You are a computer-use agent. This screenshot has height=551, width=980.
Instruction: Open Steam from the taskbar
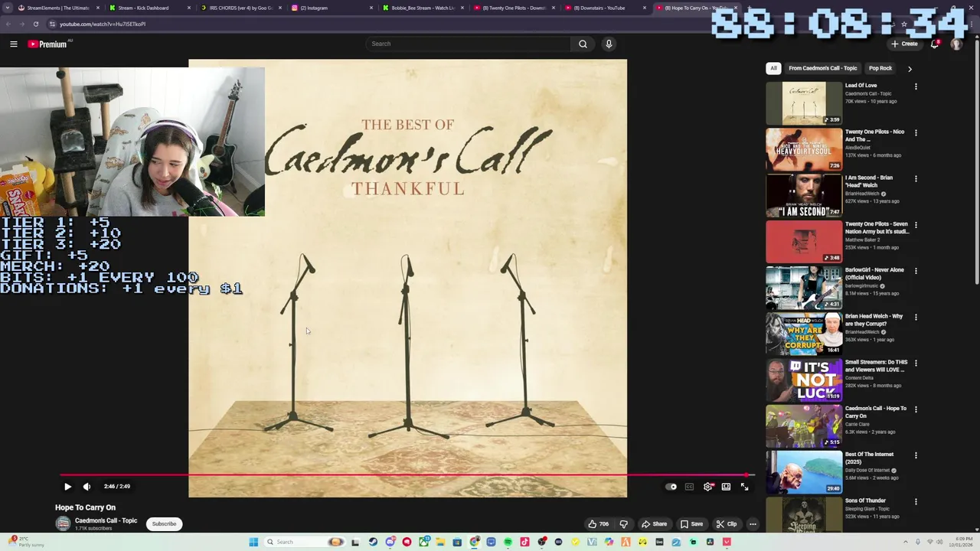click(x=373, y=542)
